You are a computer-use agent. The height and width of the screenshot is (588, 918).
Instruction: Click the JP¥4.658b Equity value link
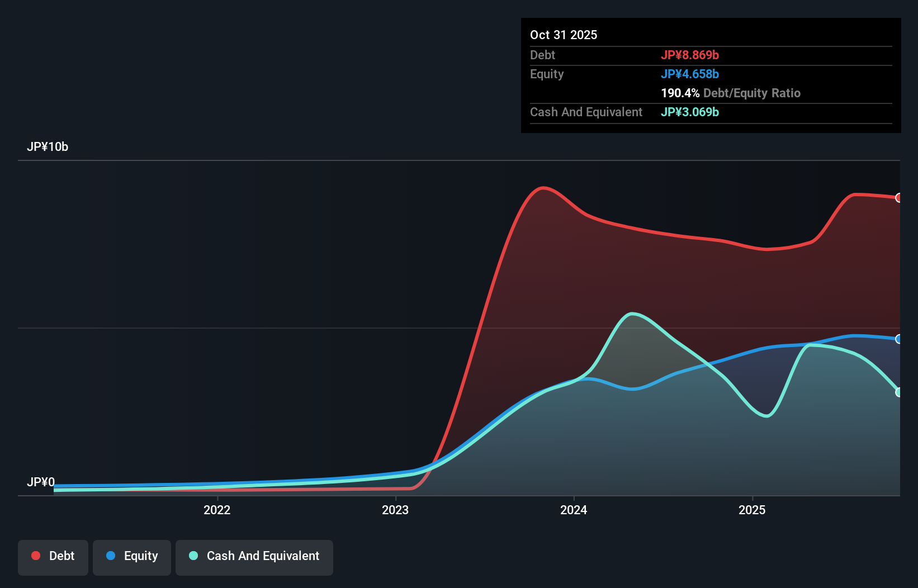click(690, 74)
